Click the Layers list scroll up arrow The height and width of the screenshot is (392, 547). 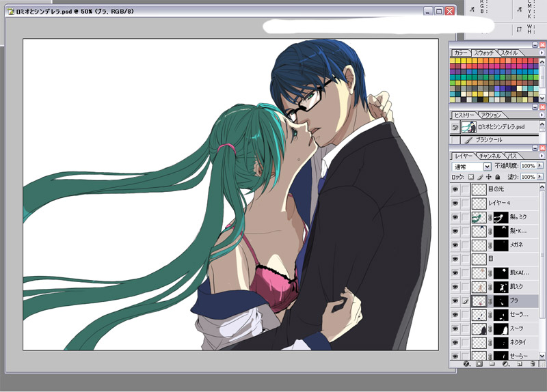tap(542, 186)
